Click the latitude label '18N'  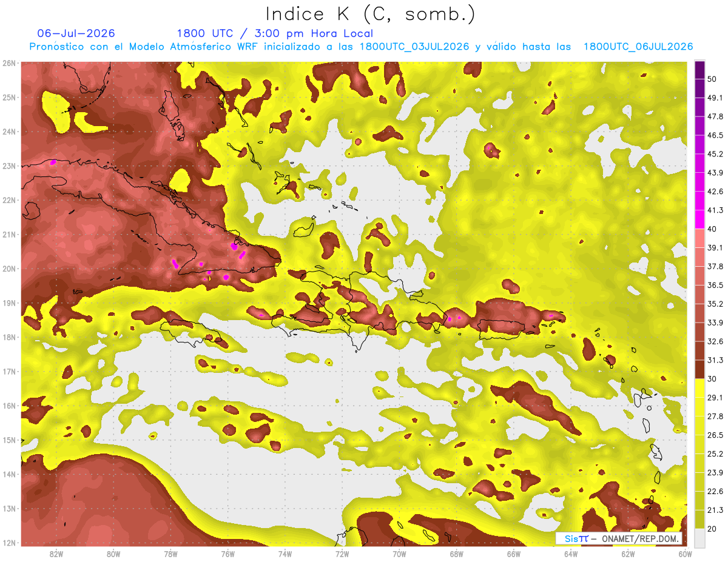(9, 337)
